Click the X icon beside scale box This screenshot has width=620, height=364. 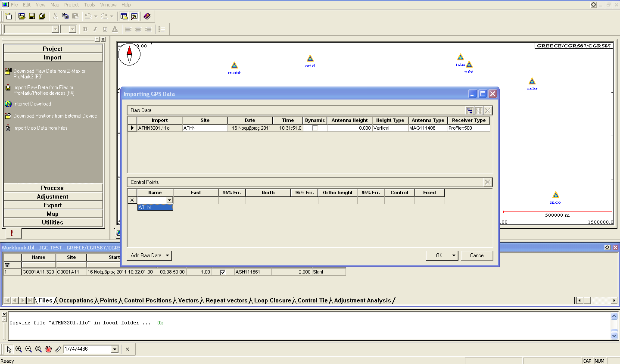(x=127, y=349)
